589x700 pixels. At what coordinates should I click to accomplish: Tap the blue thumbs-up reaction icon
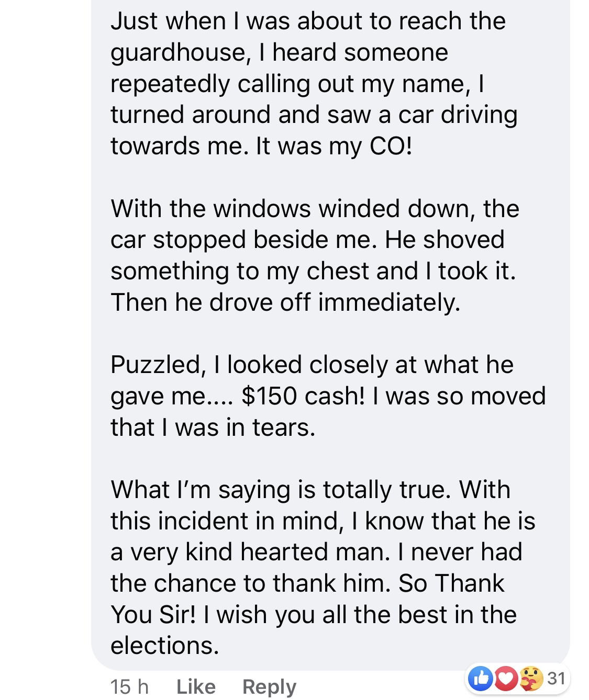pyautogui.click(x=481, y=678)
